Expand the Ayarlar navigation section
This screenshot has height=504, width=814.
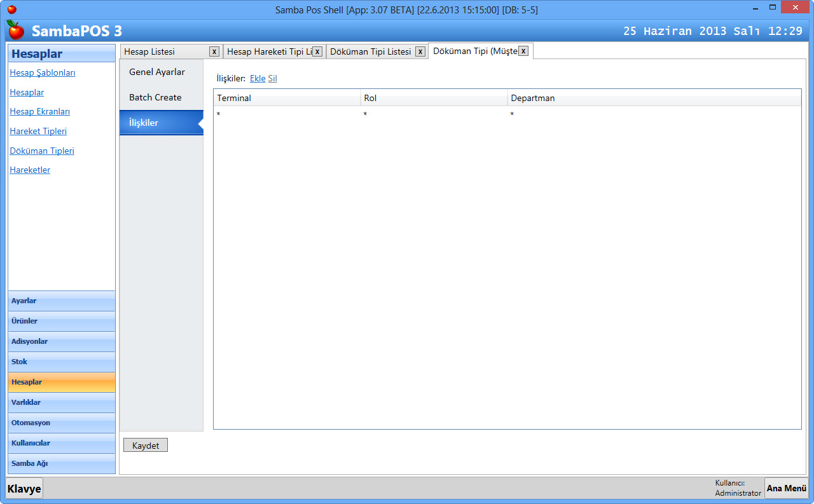point(62,301)
